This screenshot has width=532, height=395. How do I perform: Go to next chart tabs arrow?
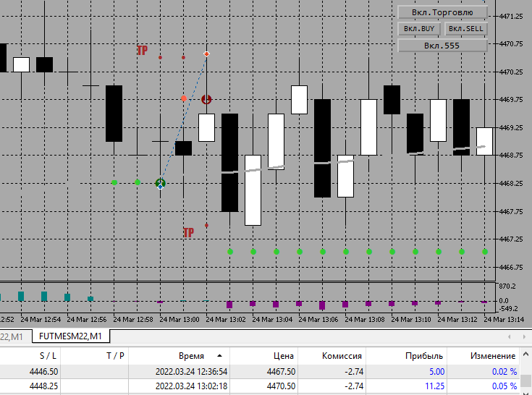pos(524,336)
